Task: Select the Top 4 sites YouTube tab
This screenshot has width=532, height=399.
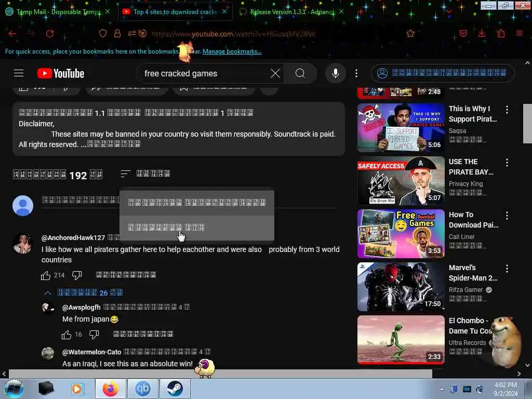Action: click(x=175, y=12)
